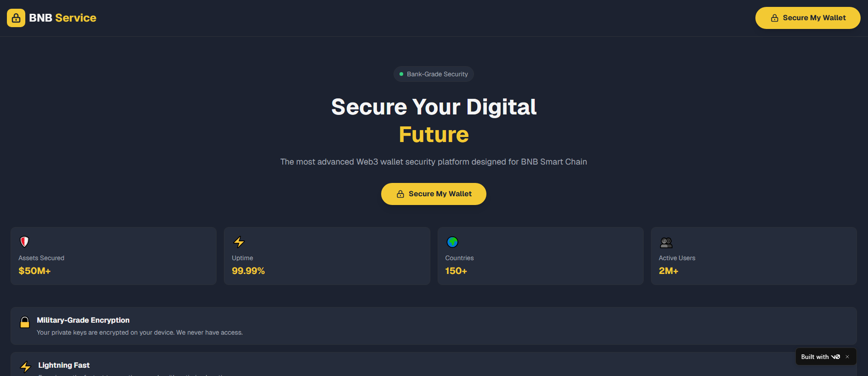Click the 150+ Countries stat
The height and width of the screenshot is (376, 868).
[456, 271]
